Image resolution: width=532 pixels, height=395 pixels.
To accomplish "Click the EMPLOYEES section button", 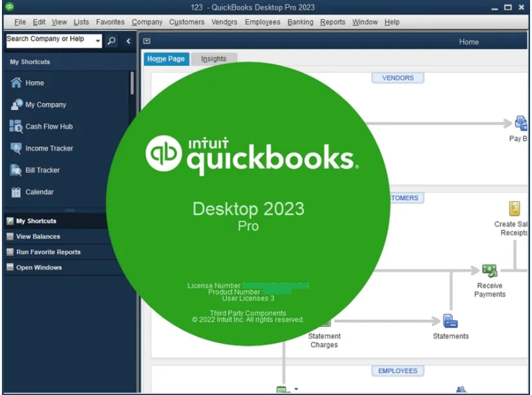I will point(397,371).
